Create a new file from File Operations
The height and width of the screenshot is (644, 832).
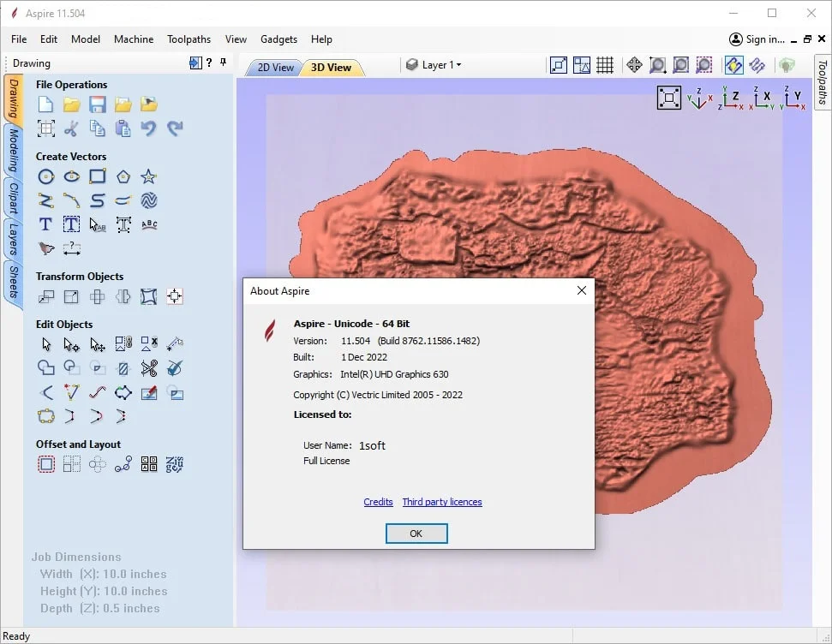(45, 104)
